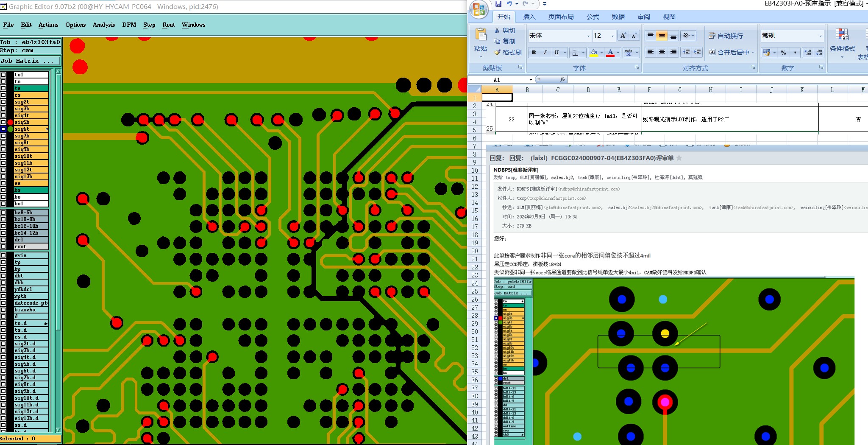The height and width of the screenshot is (445, 868).
Task: Toggle the checkbox for layer rout
Action: [3, 246]
